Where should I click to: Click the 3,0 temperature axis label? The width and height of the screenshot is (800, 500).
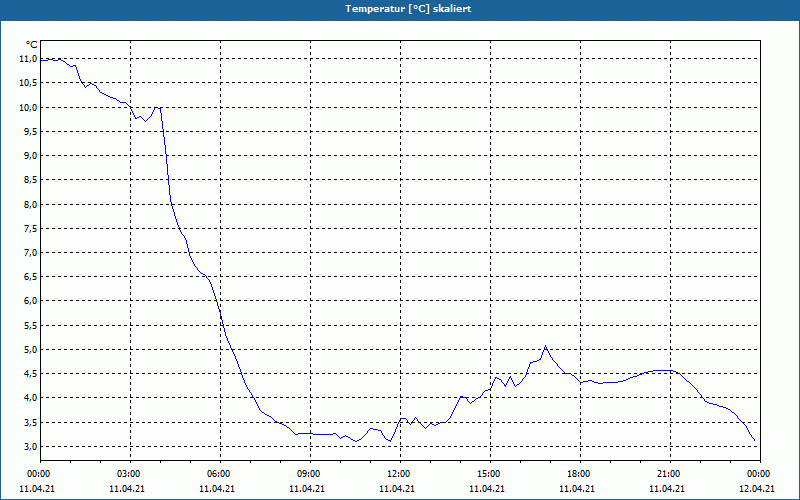30,447
